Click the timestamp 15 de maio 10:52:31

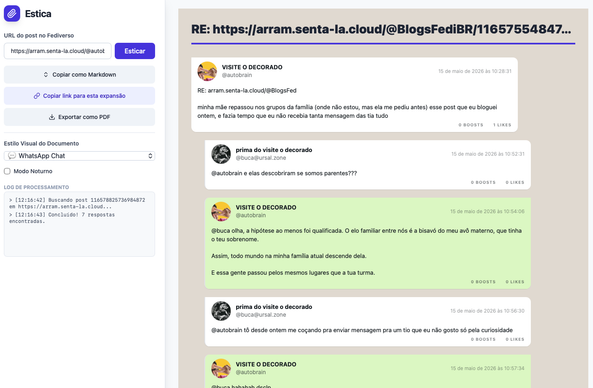[x=488, y=154]
